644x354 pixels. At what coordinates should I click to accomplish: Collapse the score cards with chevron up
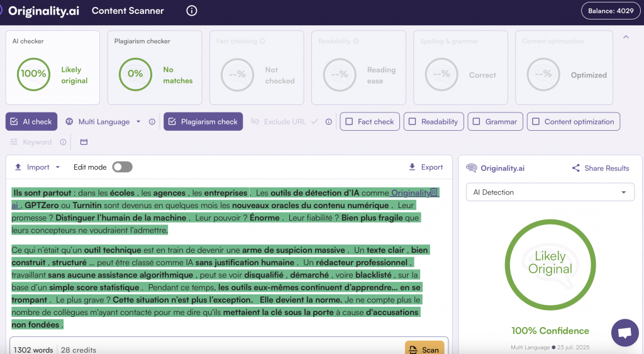tap(626, 37)
